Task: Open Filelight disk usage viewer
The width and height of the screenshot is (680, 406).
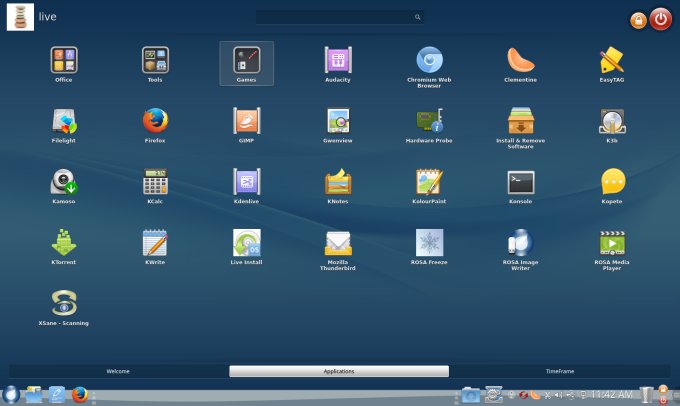Action: pyautogui.click(x=64, y=125)
